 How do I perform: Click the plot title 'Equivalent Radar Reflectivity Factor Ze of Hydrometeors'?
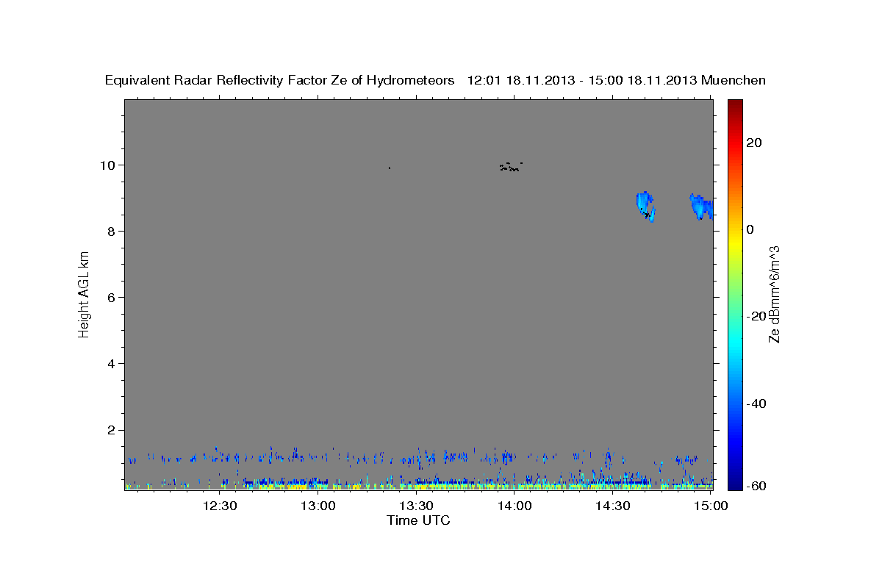[280, 80]
